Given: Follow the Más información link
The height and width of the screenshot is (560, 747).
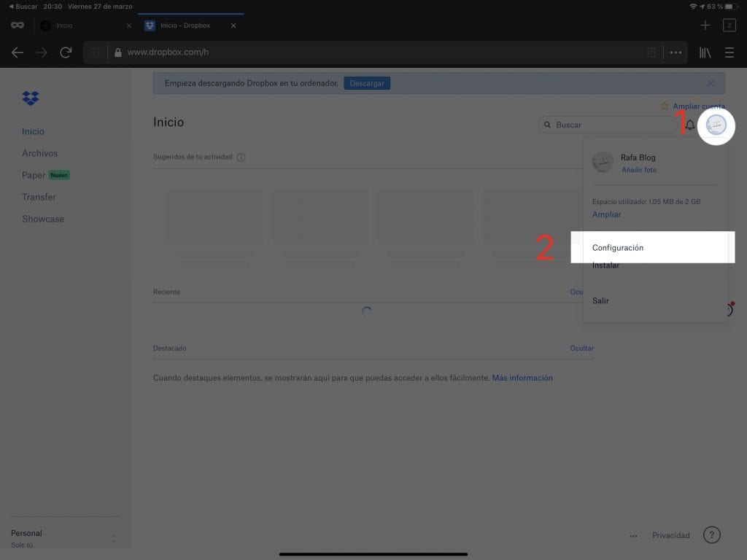Looking at the screenshot, I should [x=522, y=378].
